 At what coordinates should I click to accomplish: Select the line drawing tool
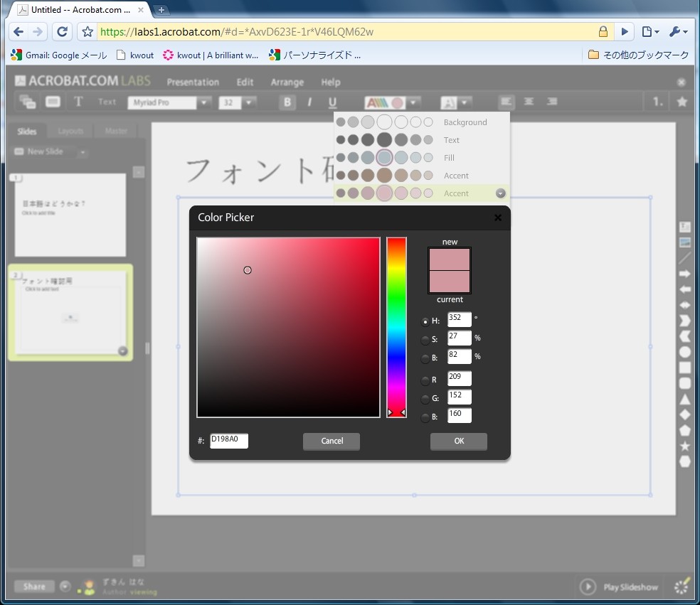pyautogui.click(x=684, y=257)
